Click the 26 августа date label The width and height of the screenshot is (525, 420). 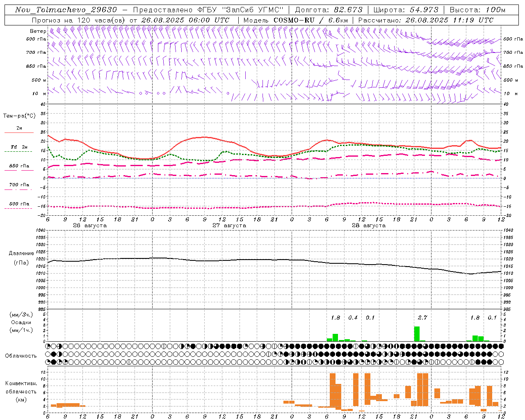90,226
